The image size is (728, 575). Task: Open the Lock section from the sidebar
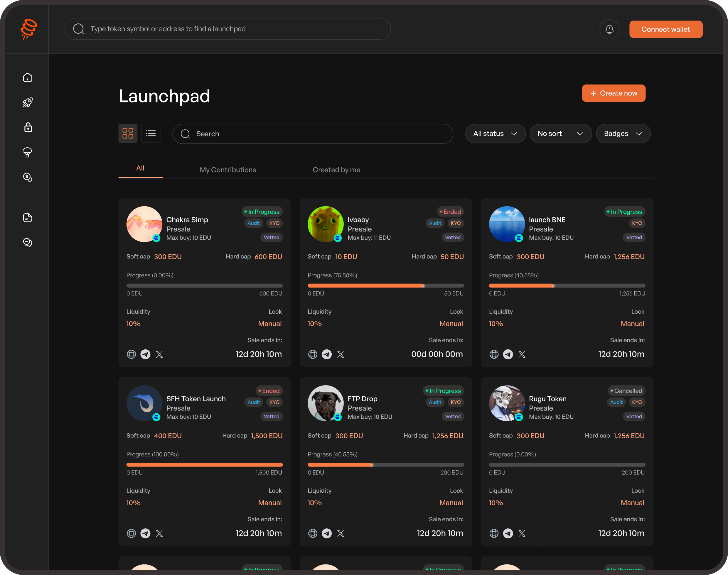point(28,127)
